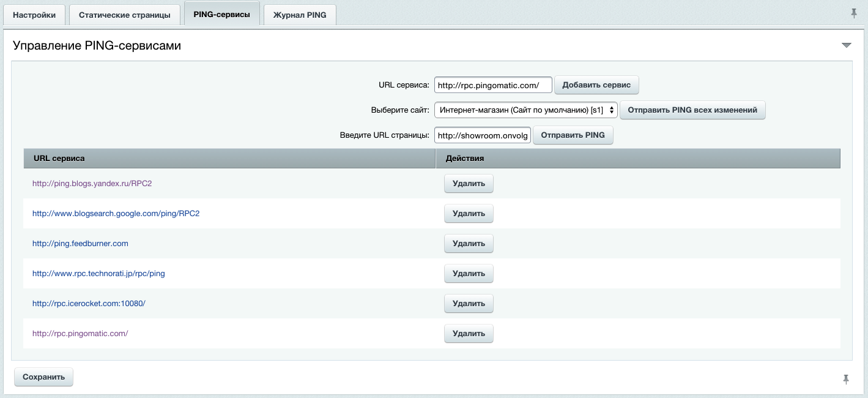Collapse the Управление PING-сервисами section

pos(846,46)
